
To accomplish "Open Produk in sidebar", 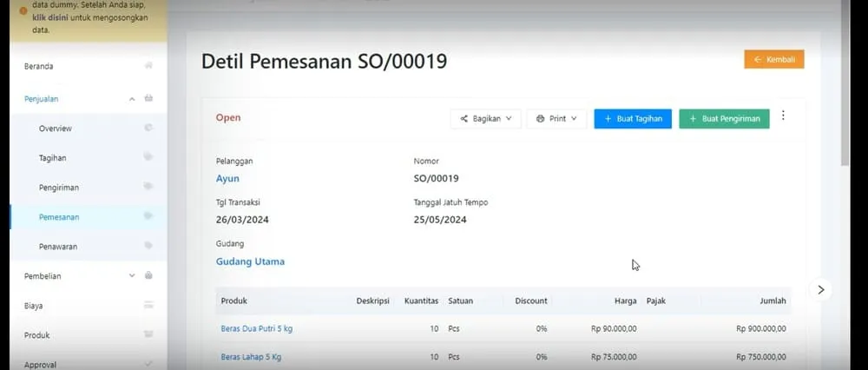I will 36,335.
